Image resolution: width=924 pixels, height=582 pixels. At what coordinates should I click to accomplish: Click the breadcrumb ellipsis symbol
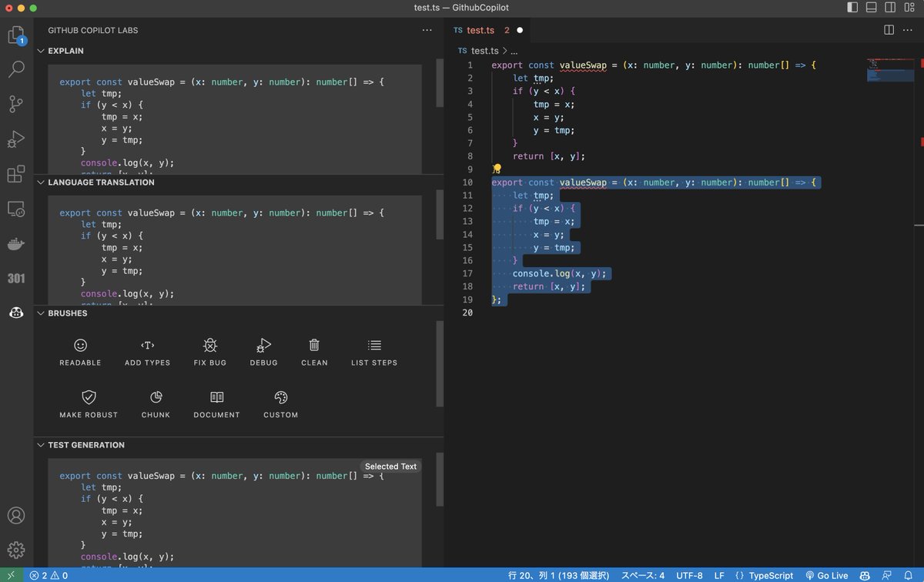(514, 51)
